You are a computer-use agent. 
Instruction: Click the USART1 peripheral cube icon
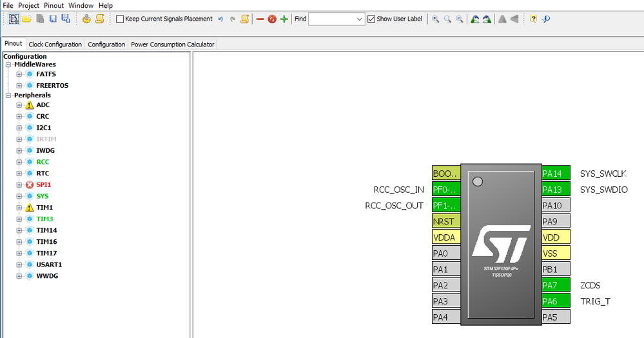(29, 265)
